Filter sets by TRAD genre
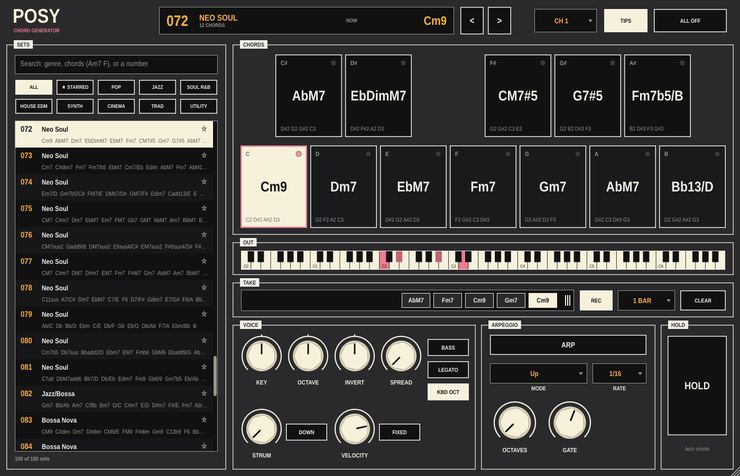This screenshot has height=476, width=740. pyautogui.click(x=157, y=106)
